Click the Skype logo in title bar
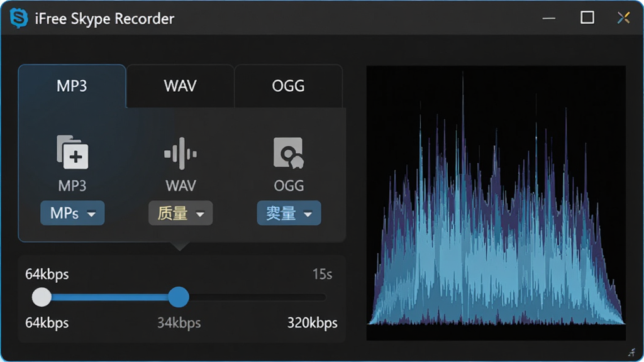Viewport: 644px width, 362px height. (19, 18)
